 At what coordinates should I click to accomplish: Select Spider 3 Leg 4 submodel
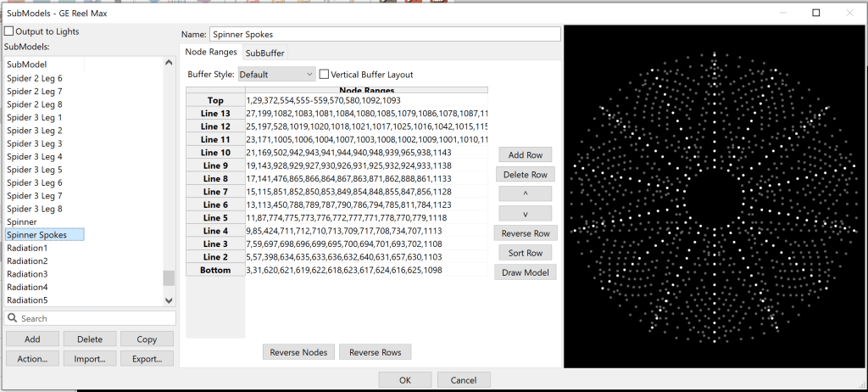34,156
